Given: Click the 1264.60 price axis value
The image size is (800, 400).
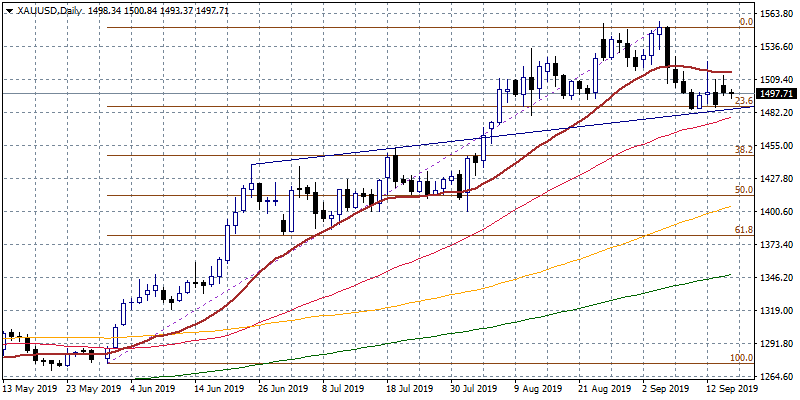Looking at the screenshot, I should coord(777,377).
